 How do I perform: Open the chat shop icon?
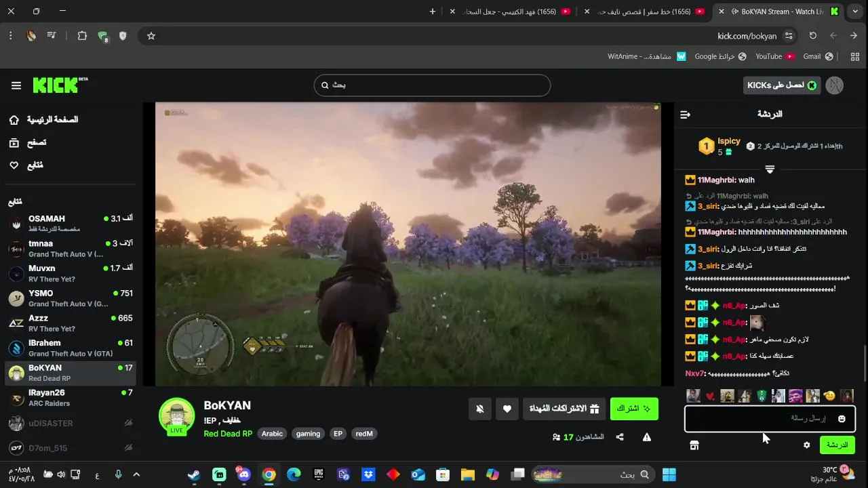click(x=694, y=445)
